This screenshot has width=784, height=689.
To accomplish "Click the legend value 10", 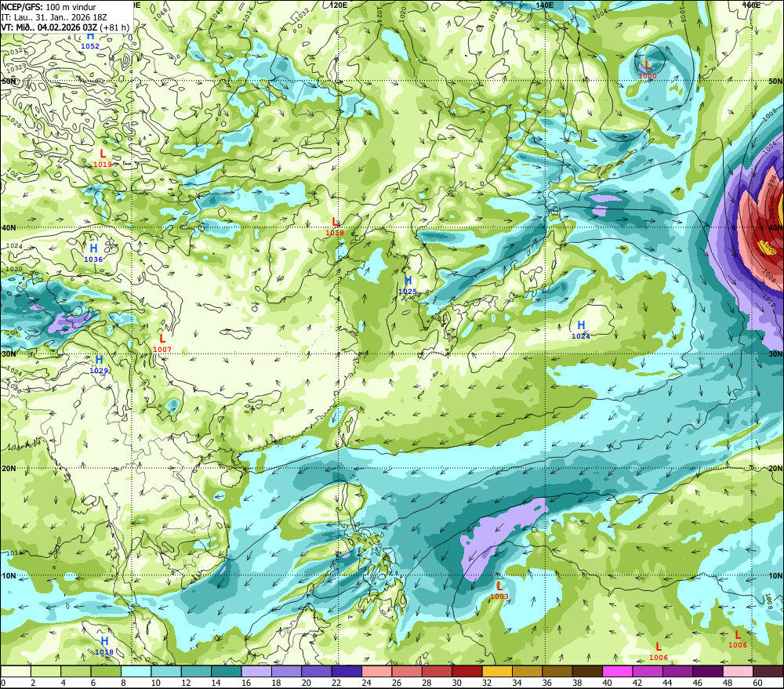I will pos(155,683).
